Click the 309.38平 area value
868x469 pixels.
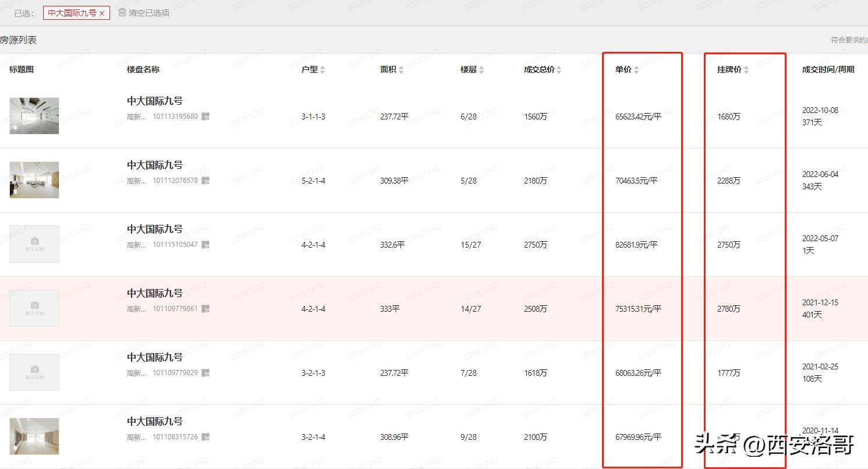[394, 181]
